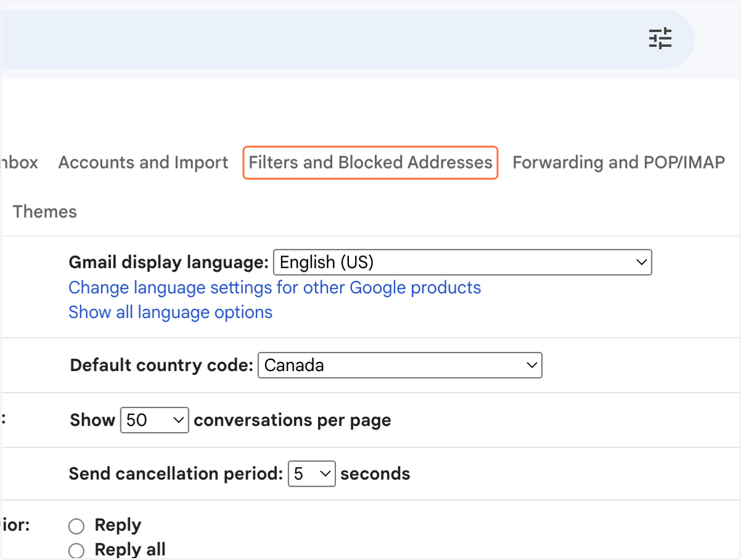Open Filters and Blocked Addresses tab
This screenshot has width=741, height=560.
click(x=371, y=162)
